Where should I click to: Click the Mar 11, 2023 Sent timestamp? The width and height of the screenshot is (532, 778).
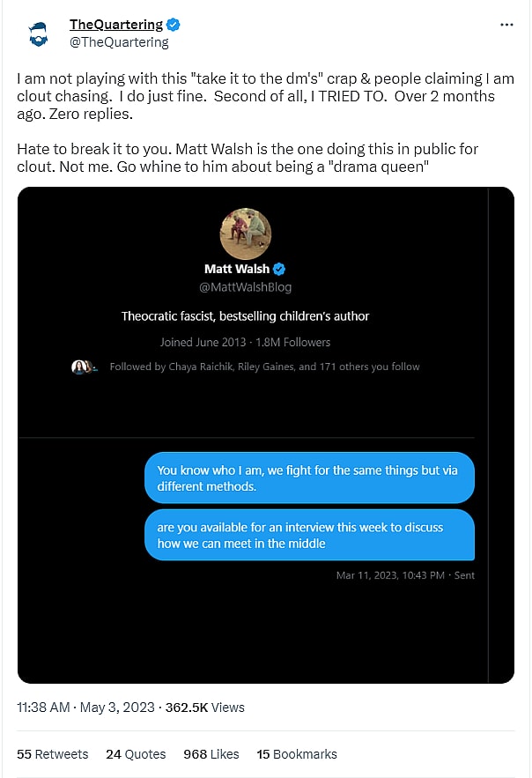(x=405, y=575)
